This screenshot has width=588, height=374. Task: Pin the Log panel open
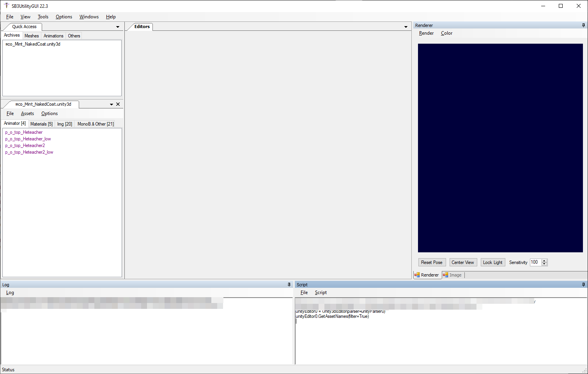[x=289, y=284]
